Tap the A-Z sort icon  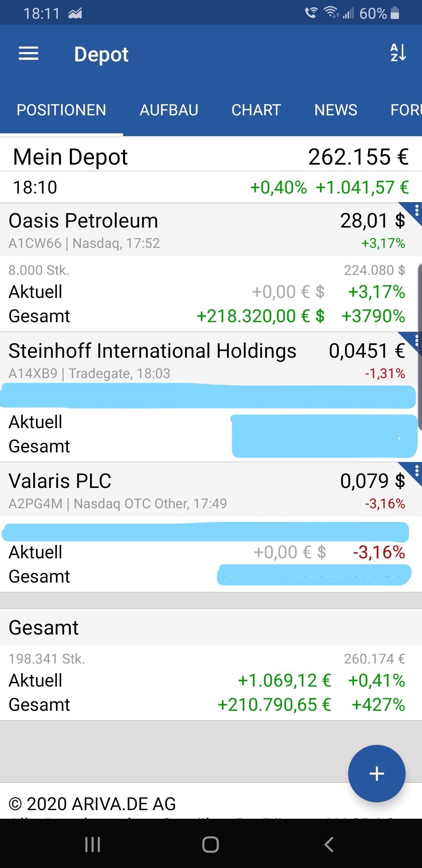pos(398,53)
